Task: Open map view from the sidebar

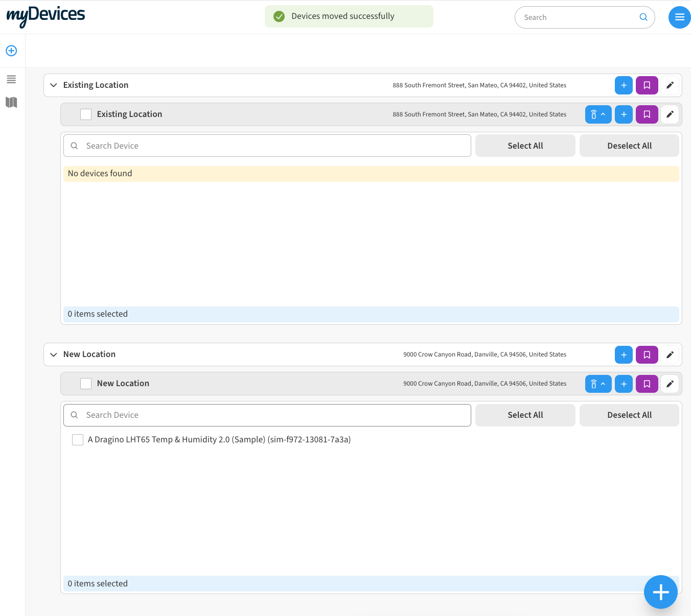Action: (11, 102)
